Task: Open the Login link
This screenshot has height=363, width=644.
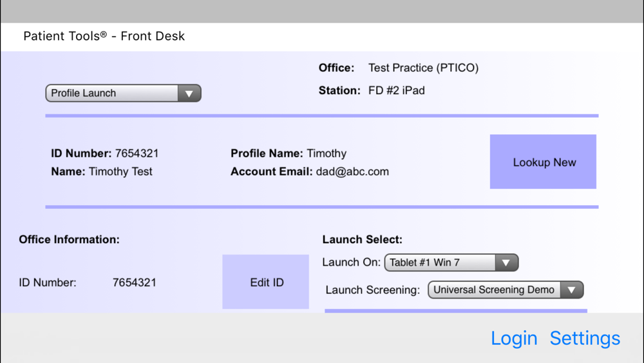Action: 514,338
